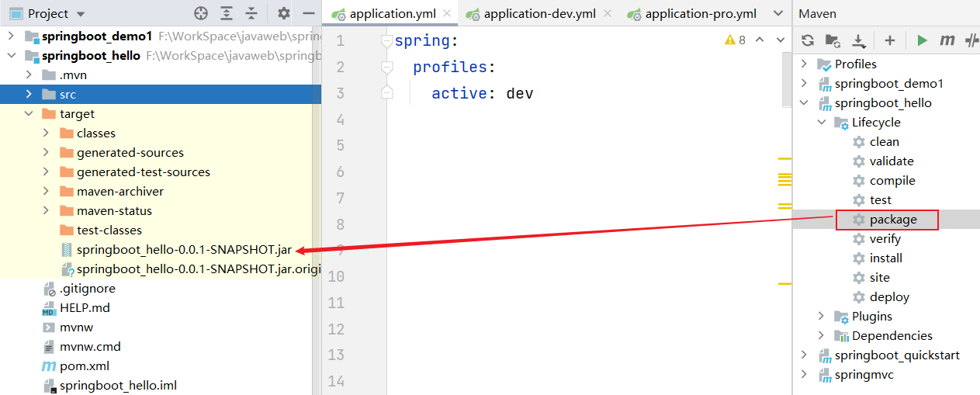Place cursor on 'active: dev' text

483,94
